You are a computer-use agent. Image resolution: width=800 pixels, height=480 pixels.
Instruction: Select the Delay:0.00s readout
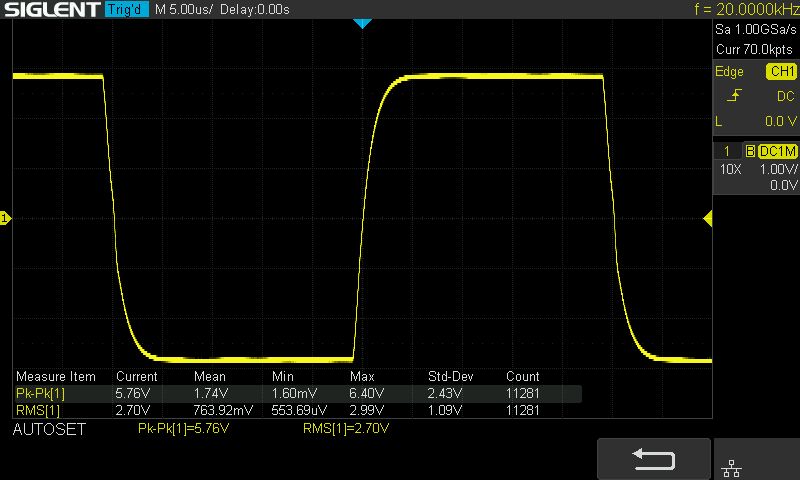click(x=255, y=9)
